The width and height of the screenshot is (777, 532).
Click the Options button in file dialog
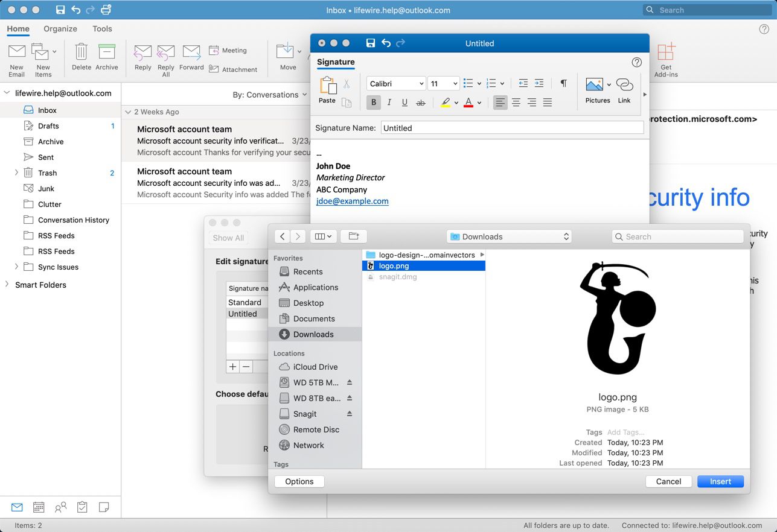click(x=299, y=481)
